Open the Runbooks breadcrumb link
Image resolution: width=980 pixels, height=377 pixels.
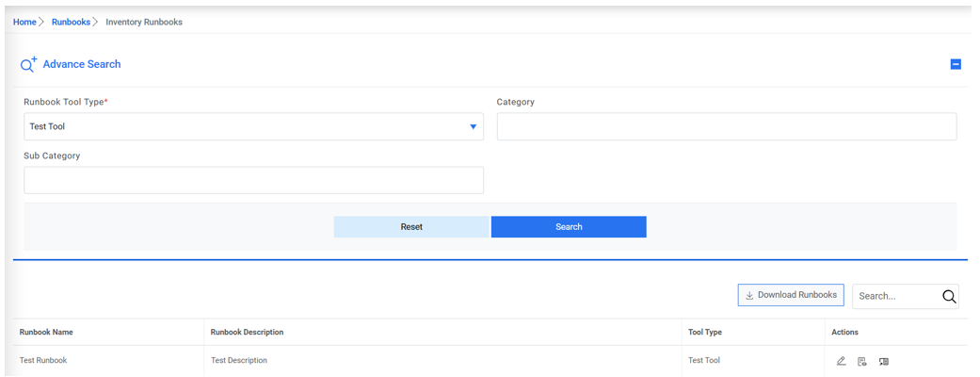coord(71,22)
